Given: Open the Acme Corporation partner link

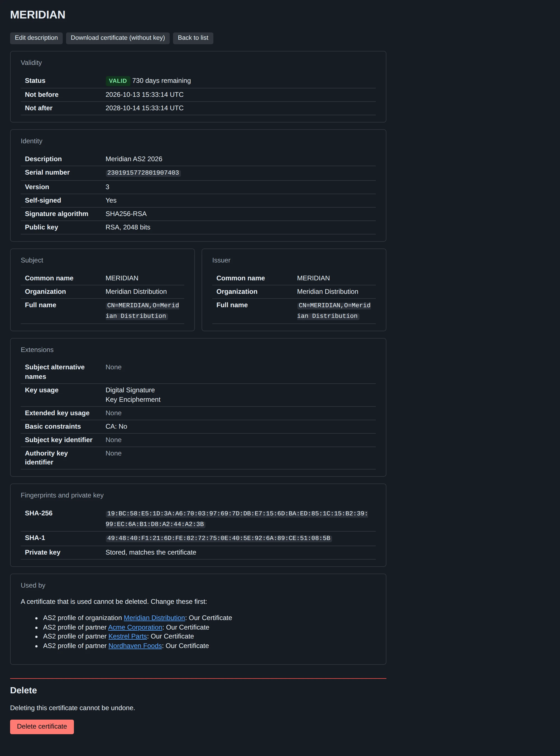Looking at the screenshot, I should click(x=135, y=627).
